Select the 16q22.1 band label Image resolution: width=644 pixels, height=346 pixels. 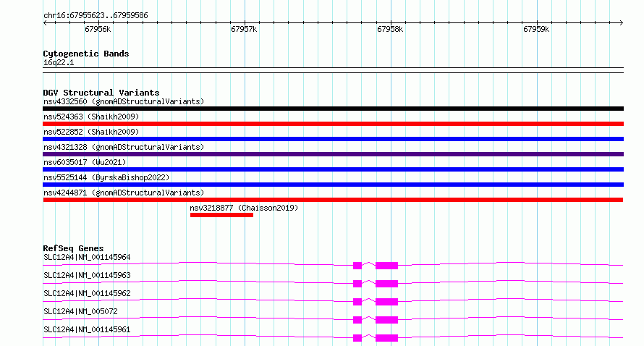pyautogui.click(x=59, y=62)
